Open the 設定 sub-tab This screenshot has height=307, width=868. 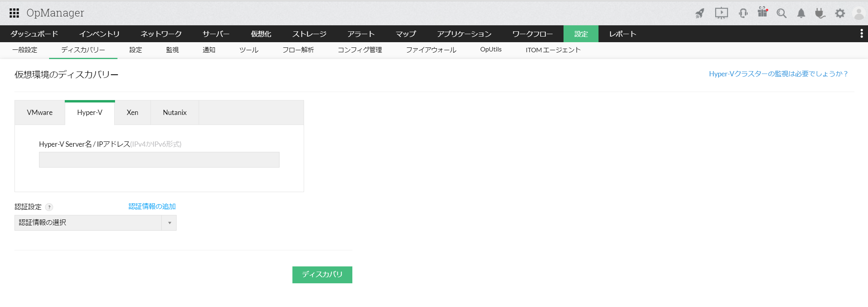click(136, 50)
